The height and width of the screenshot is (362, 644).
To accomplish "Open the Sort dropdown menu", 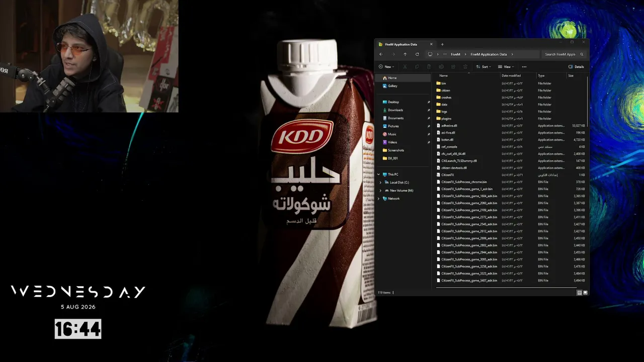I will point(484,67).
